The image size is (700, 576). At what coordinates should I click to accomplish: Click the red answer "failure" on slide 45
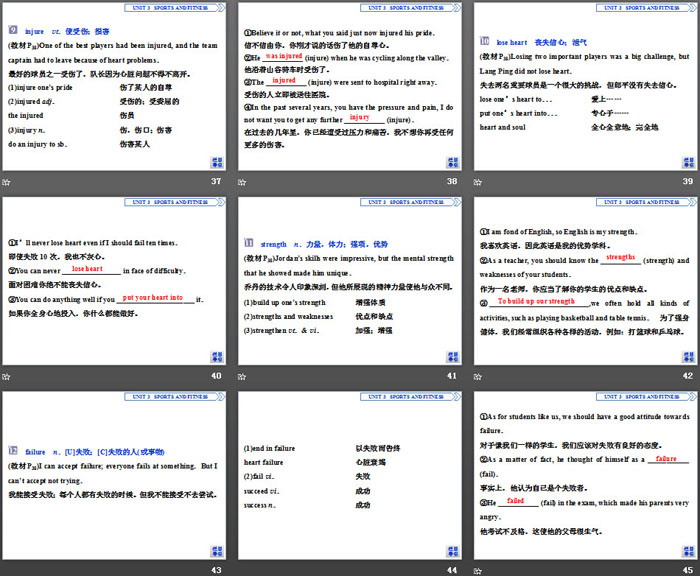pyautogui.click(x=666, y=459)
